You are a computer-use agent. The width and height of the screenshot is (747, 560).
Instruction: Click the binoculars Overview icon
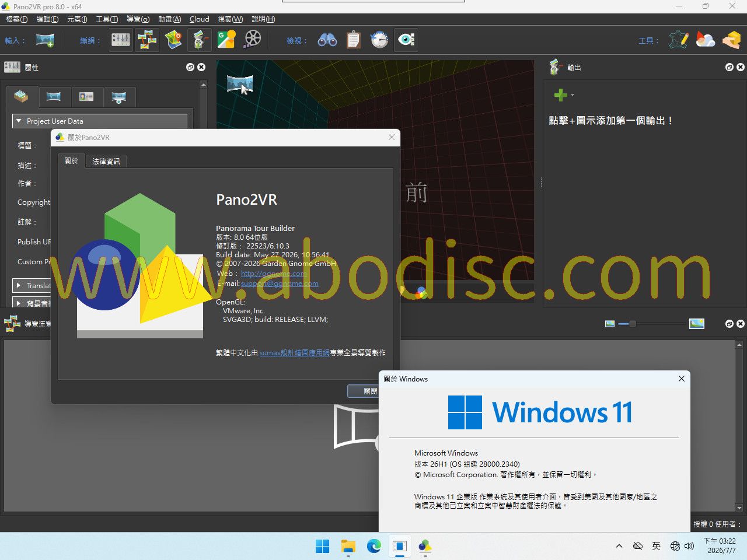pyautogui.click(x=327, y=40)
